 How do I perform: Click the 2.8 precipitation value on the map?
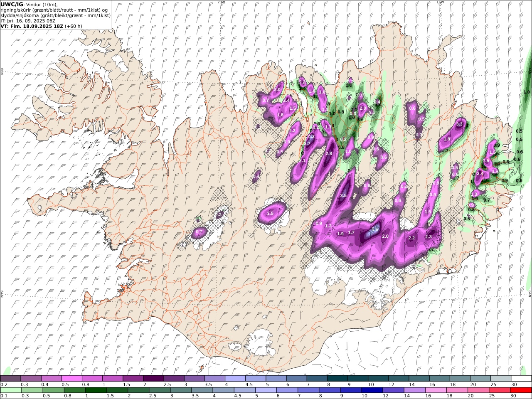(x=329, y=153)
